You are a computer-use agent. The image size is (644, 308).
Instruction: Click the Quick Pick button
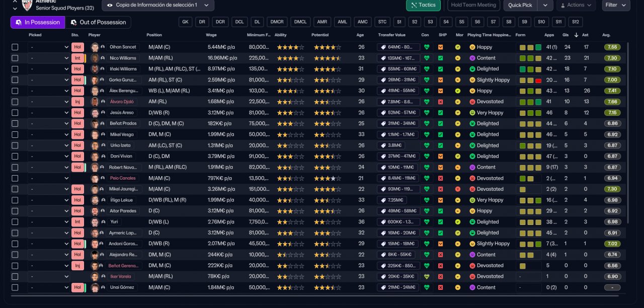click(x=520, y=5)
